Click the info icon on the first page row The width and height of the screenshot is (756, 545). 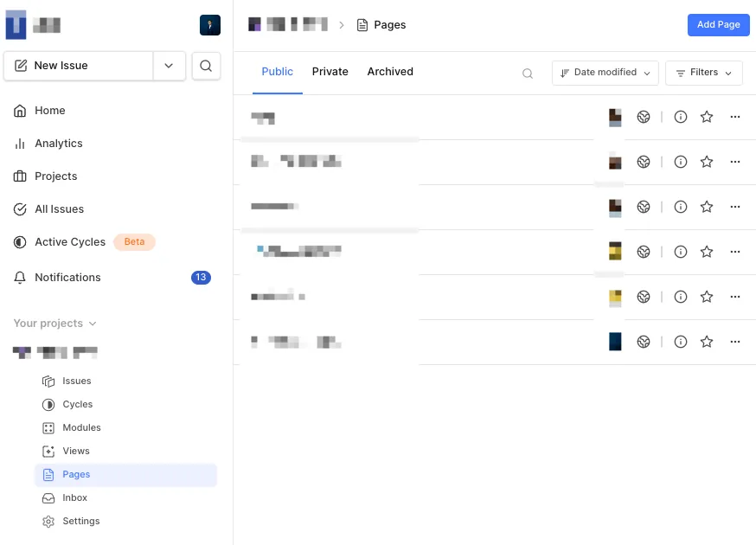[x=681, y=117]
